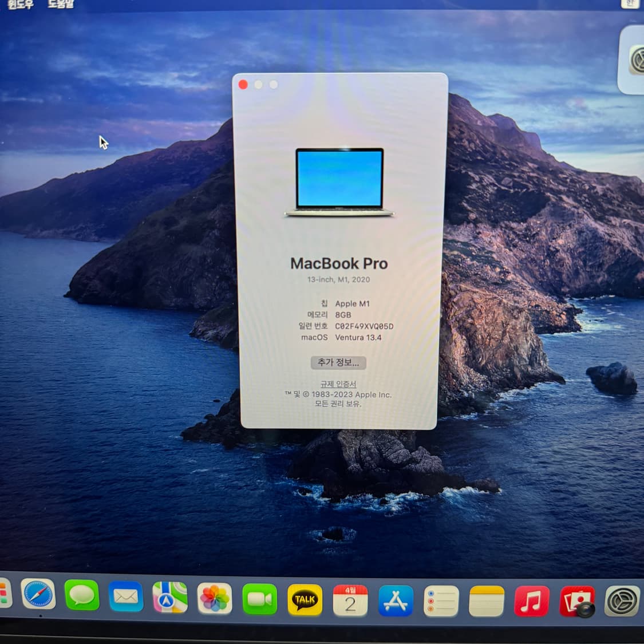This screenshot has width=644, height=644.
Task: Click the 추가 정보... button
Action: click(x=338, y=363)
